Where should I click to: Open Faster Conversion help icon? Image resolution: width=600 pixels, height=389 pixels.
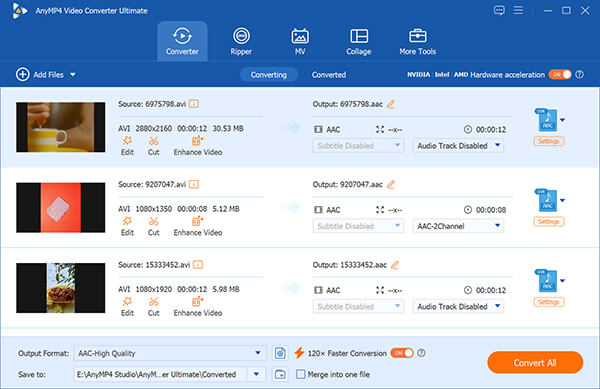tap(421, 353)
